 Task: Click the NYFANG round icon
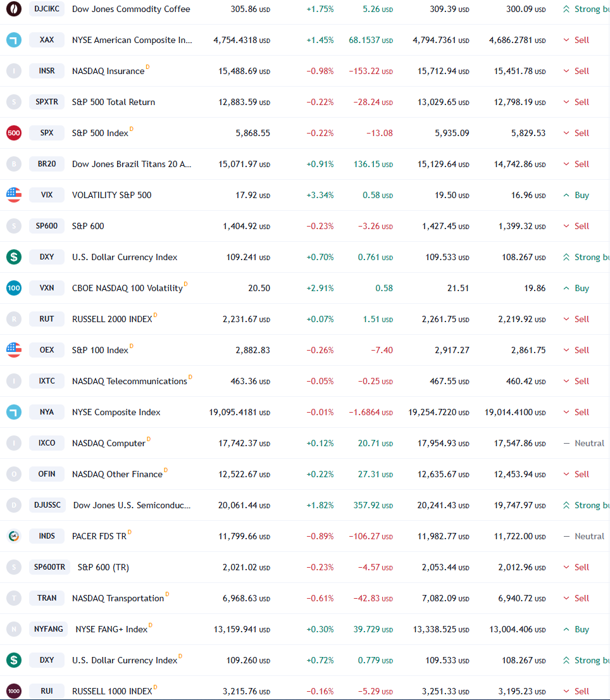point(14,630)
